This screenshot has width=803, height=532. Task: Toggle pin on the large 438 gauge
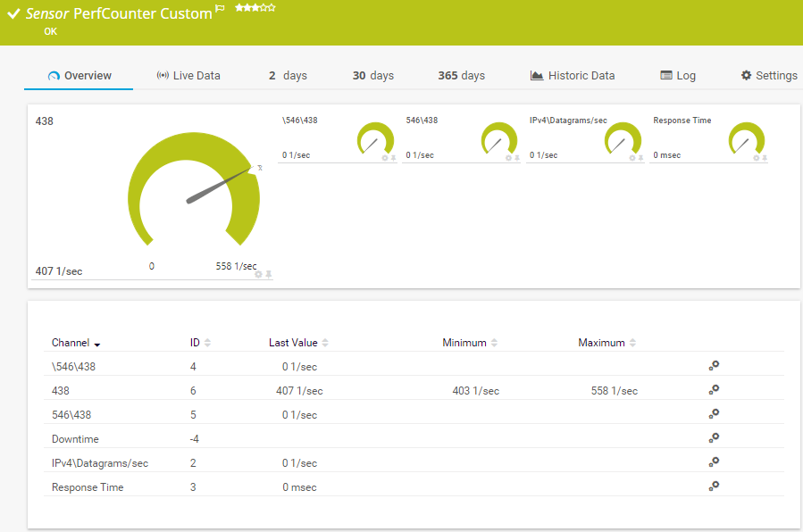269,274
